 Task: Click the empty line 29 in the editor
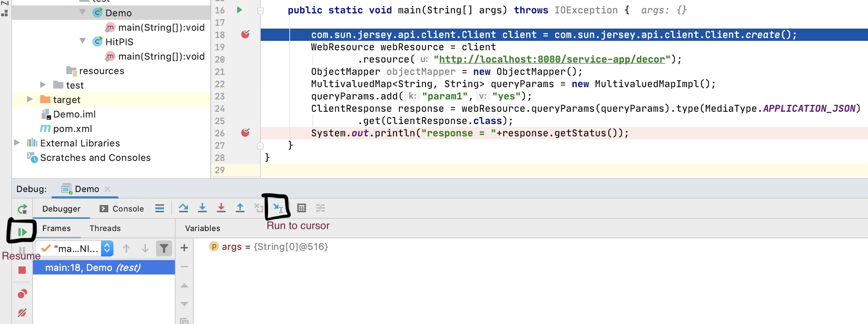click(564, 170)
